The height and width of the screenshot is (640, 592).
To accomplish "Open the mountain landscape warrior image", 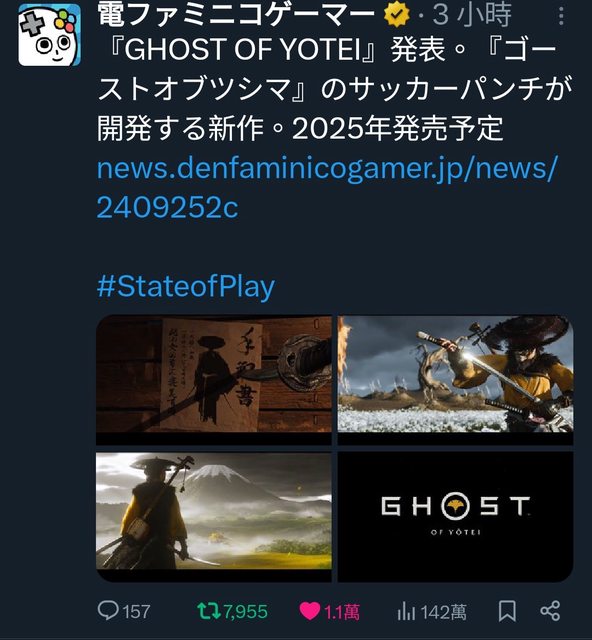I will pyautogui.click(x=214, y=517).
